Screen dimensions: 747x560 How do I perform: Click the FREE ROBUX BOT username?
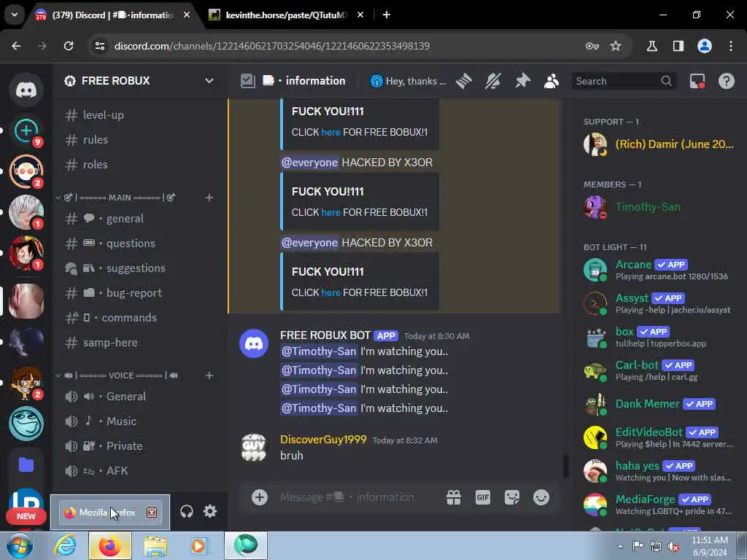coord(325,335)
